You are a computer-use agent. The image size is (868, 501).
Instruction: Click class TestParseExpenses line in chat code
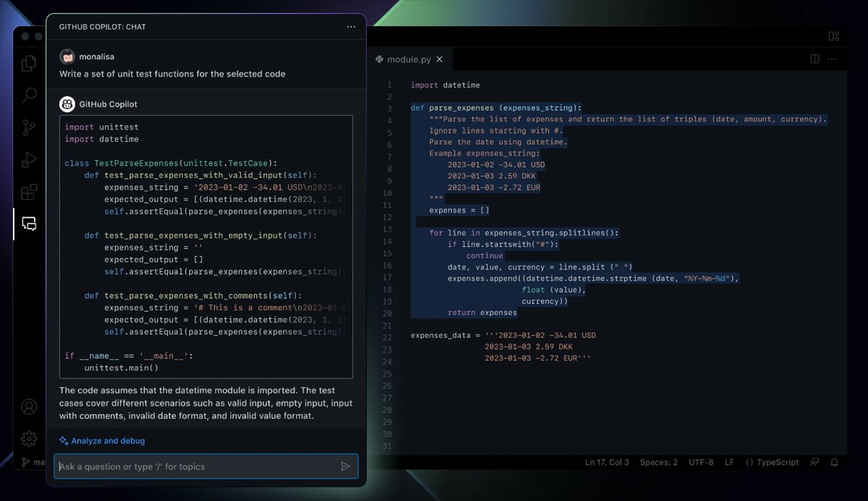point(171,163)
